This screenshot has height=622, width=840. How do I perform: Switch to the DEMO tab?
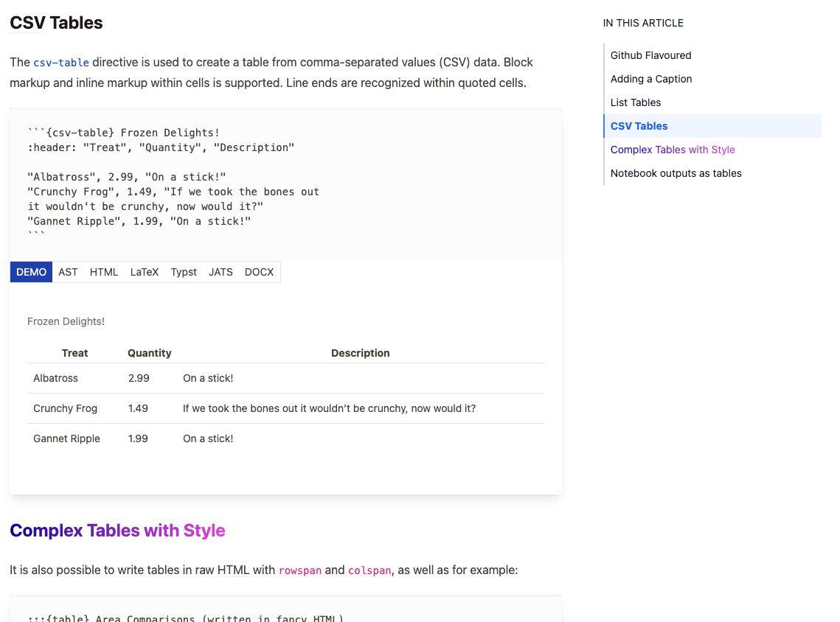coord(31,272)
